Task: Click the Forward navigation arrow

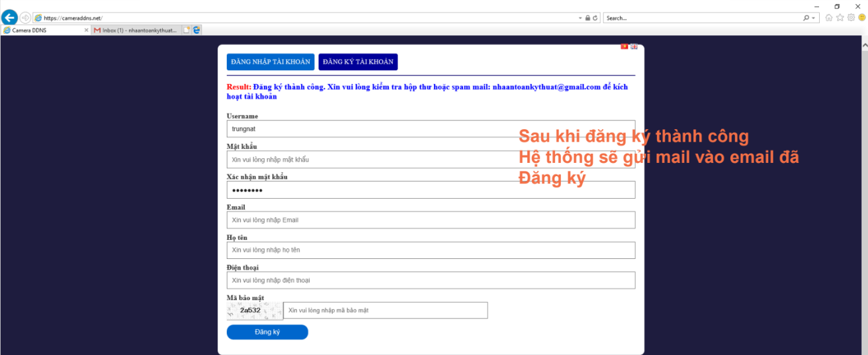Action: [x=25, y=18]
